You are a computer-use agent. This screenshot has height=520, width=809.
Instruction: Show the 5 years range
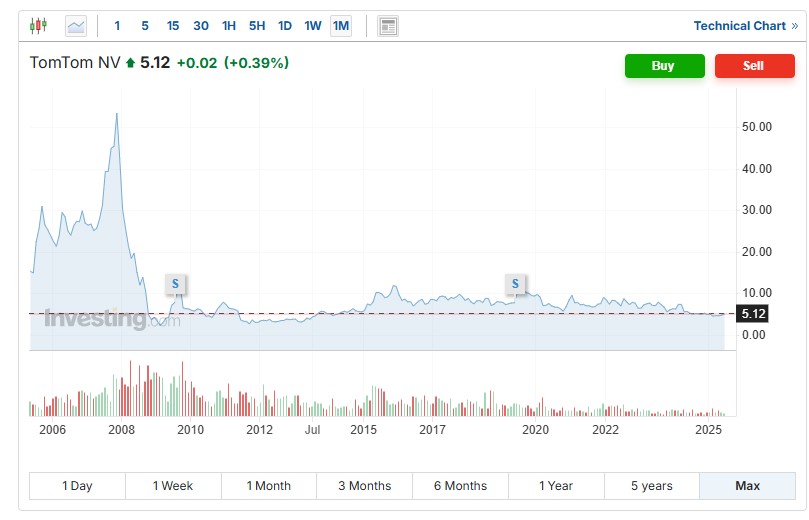point(652,486)
